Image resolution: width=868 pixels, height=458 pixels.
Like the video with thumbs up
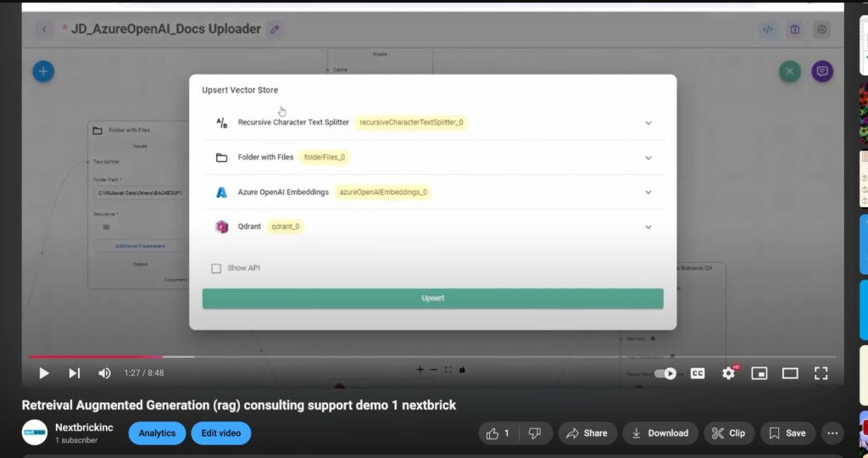coord(495,433)
